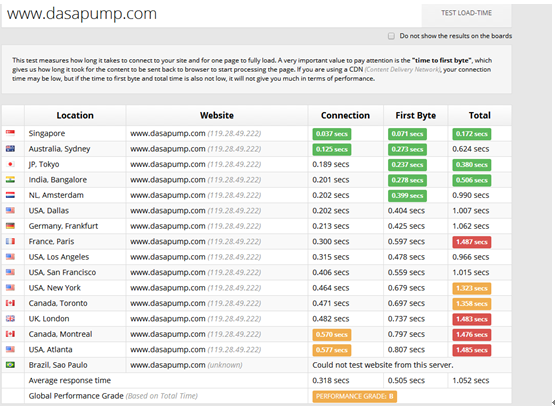This screenshot has width=555, height=407.
Task: Click the 0.505 secs average first byte value
Action: (x=406, y=380)
